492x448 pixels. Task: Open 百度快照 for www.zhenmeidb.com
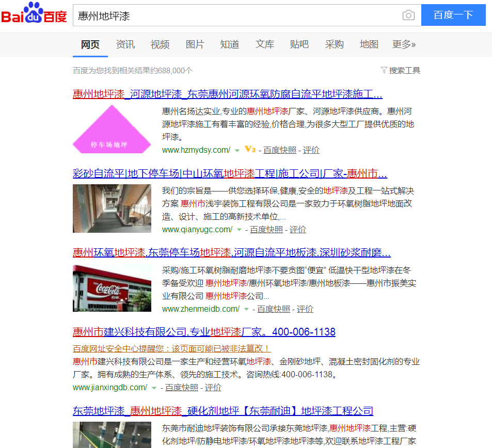point(274,309)
